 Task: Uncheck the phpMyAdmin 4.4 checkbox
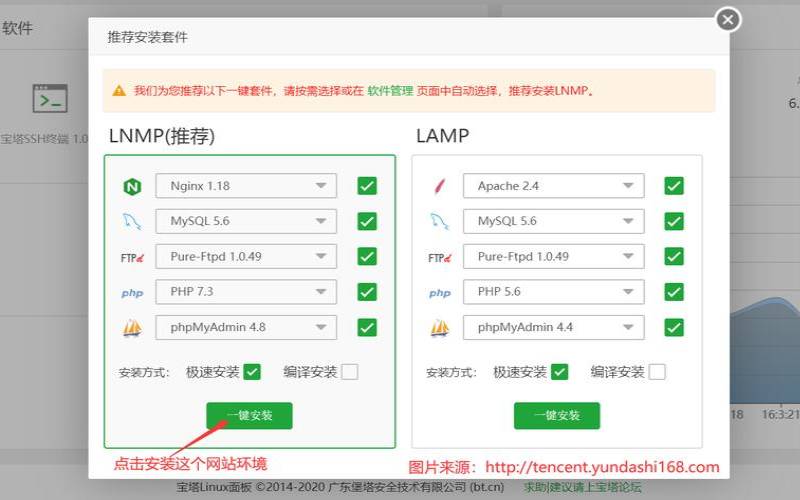point(674,327)
